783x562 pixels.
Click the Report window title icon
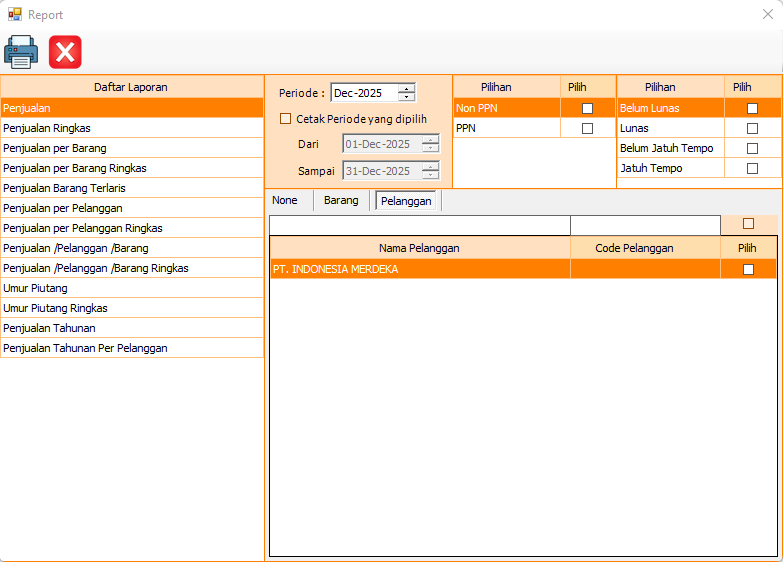point(15,14)
